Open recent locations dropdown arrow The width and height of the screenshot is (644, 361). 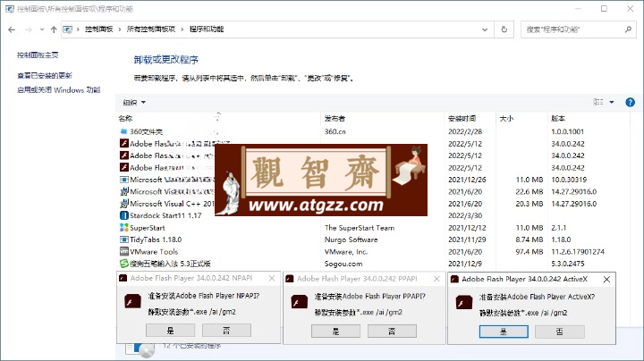pyautogui.click(x=42, y=29)
